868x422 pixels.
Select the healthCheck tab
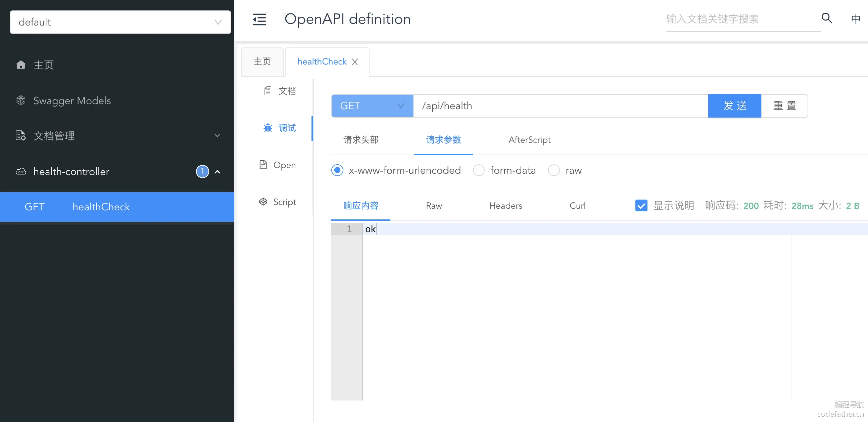(x=322, y=62)
